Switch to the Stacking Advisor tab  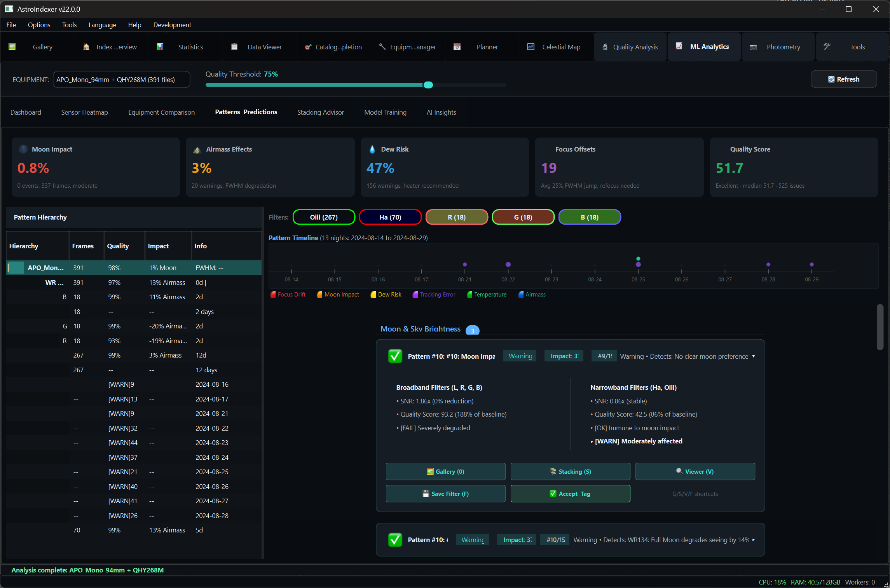point(320,112)
